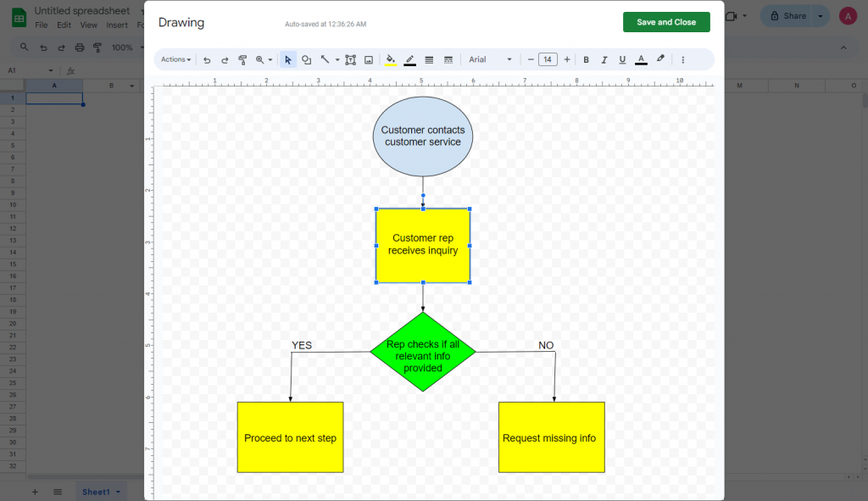Open the Border dash option
This screenshot has width=868, height=501.
(448, 60)
